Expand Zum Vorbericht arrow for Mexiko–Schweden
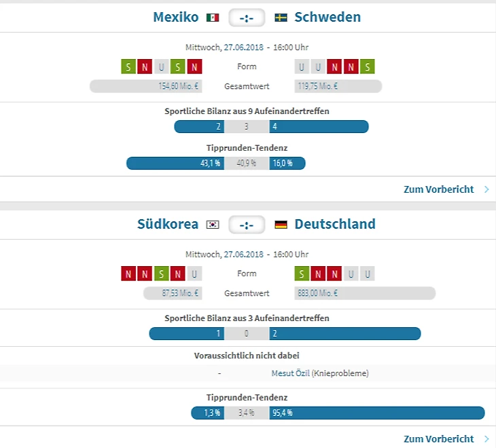The image size is (496, 448). pos(486,189)
